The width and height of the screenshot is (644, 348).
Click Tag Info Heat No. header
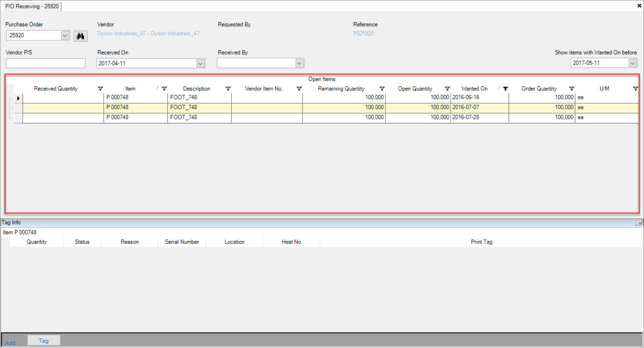pos(292,242)
